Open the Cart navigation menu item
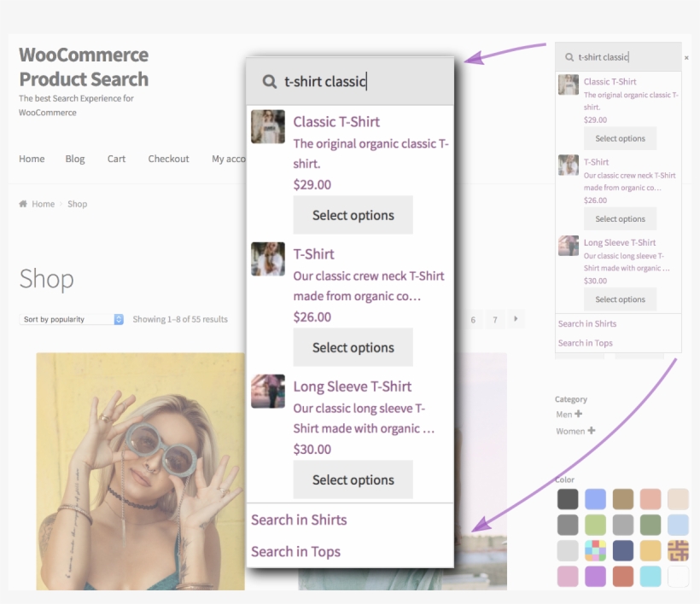Viewport: 700px width, 604px height. coord(116,159)
